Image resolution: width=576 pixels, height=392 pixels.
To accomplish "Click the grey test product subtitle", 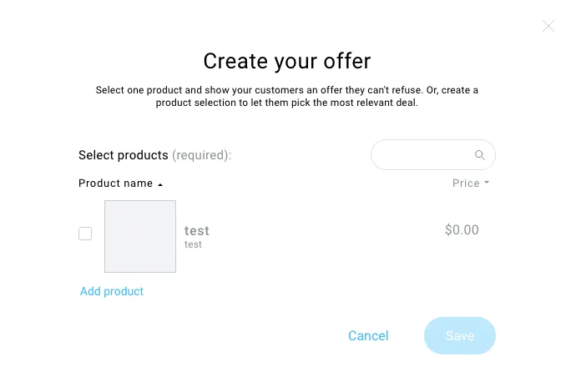I will tap(193, 244).
